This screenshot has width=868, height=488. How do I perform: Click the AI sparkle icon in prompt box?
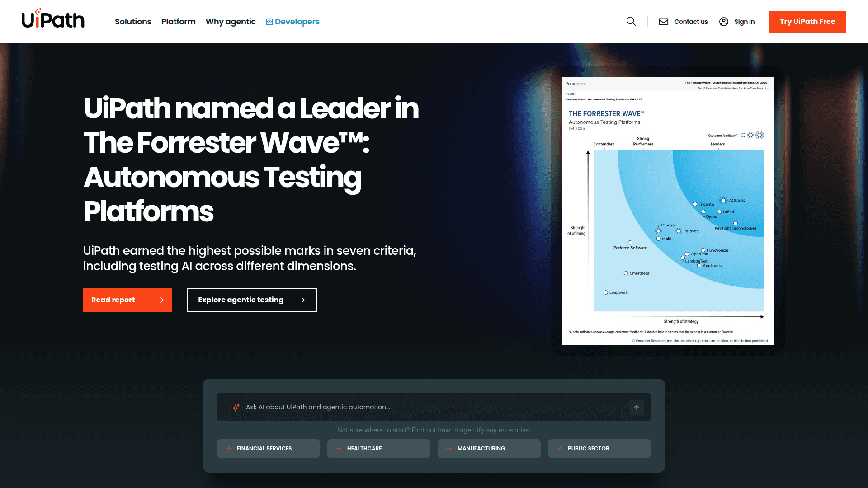pyautogui.click(x=236, y=408)
